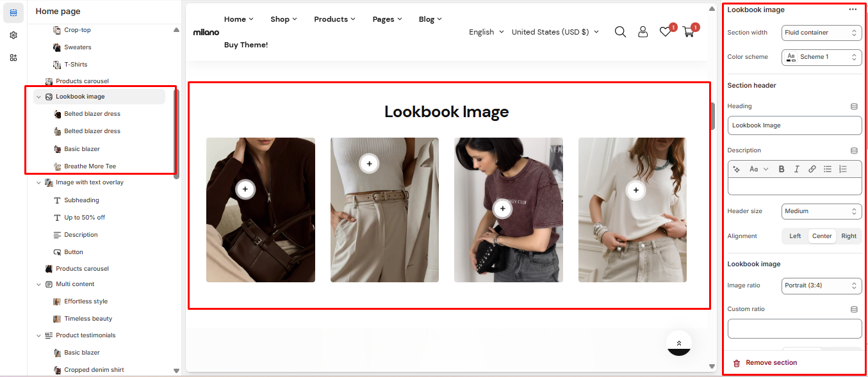Set alignment to Left
Screen dimensions: 868x377
[795, 236]
